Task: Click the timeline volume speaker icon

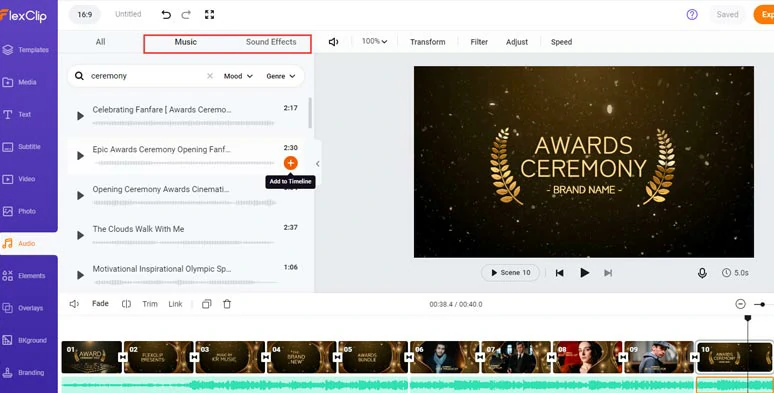Action: coord(74,304)
